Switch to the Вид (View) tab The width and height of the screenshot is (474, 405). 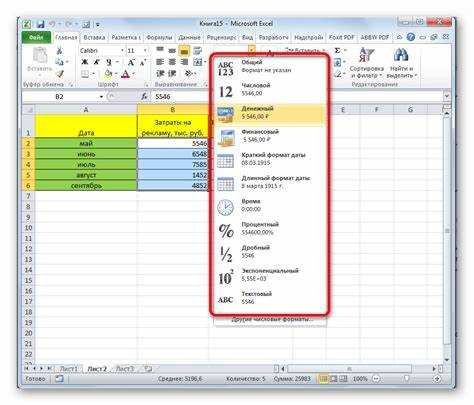pyautogui.click(x=247, y=37)
